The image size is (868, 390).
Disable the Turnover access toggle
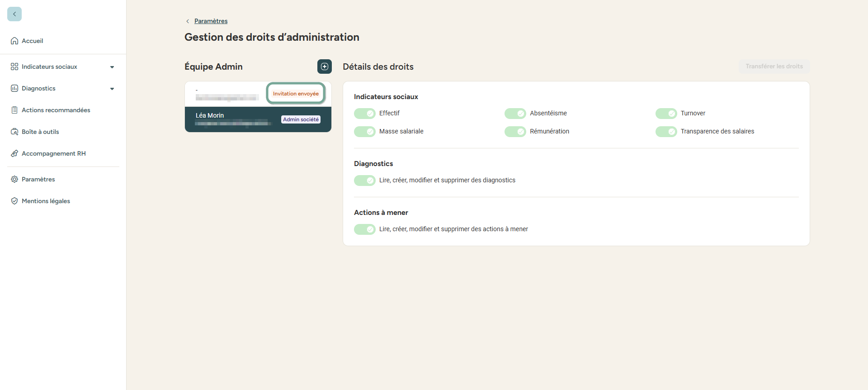point(666,113)
